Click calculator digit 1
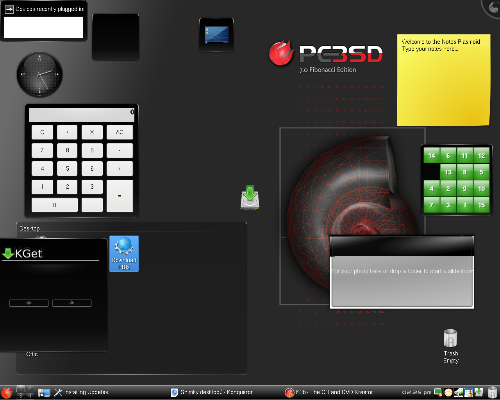500x400 pixels. pos(42,187)
